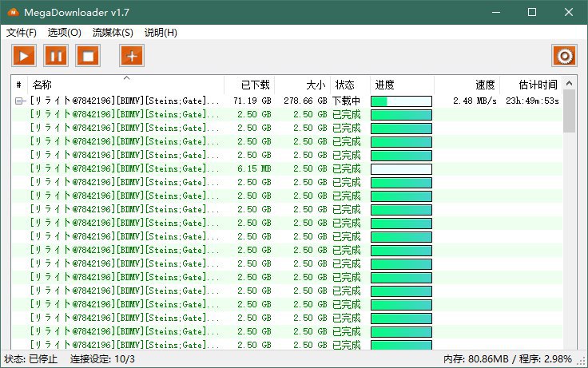Add new links with the plus icon
Viewport: 588px width, 368px height.
tap(132, 56)
